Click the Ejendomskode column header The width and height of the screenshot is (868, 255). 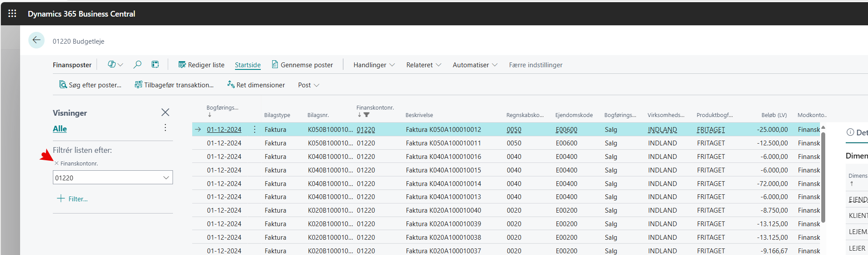(574, 115)
